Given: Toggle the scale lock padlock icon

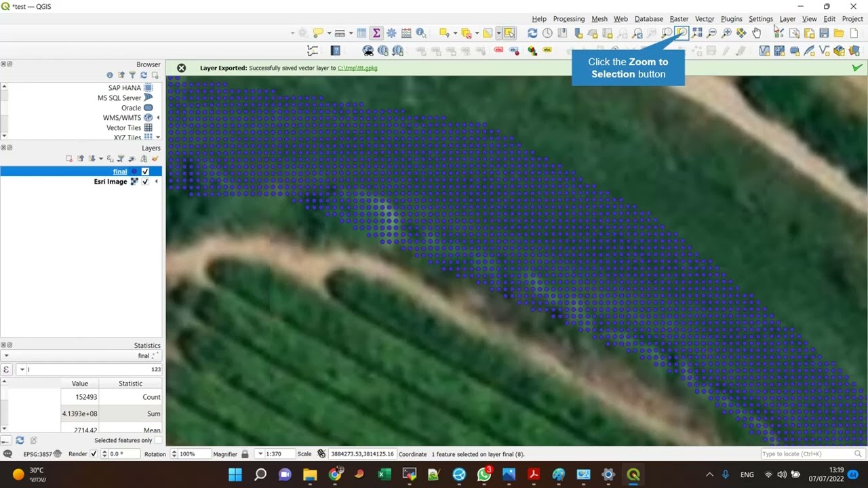Looking at the screenshot, I should [x=245, y=454].
